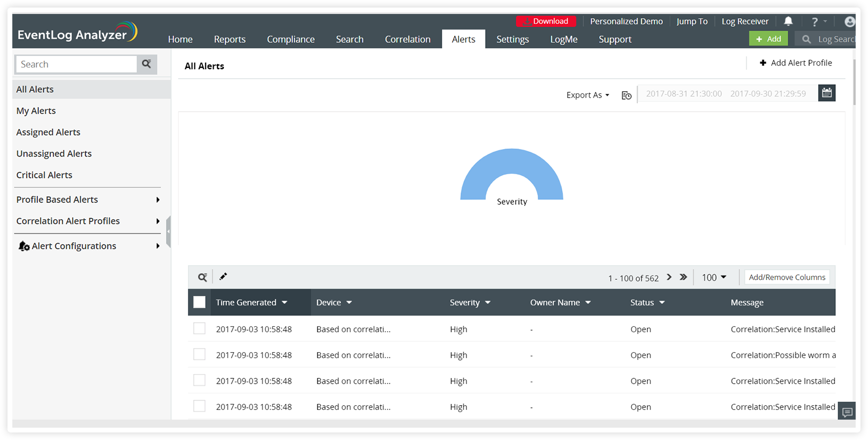Check the first alert row checkbox
868x440 pixels.
tap(199, 329)
